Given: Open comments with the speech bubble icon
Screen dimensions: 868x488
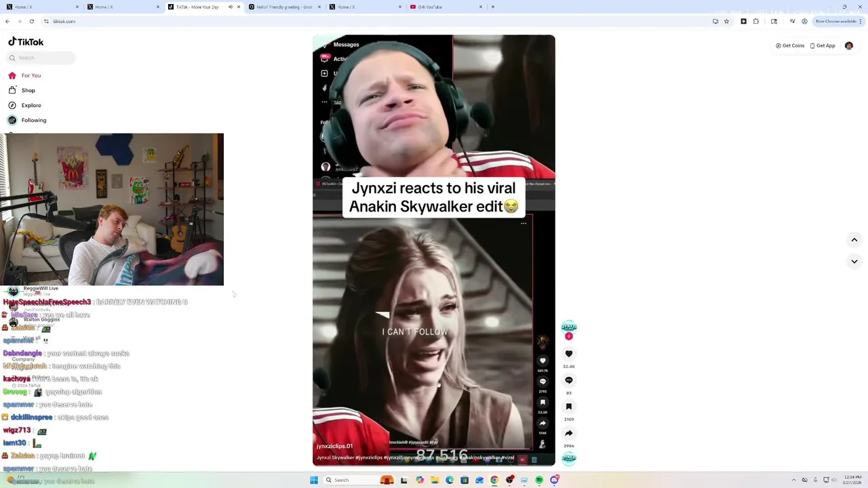Looking at the screenshot, I should click(569, 380).
